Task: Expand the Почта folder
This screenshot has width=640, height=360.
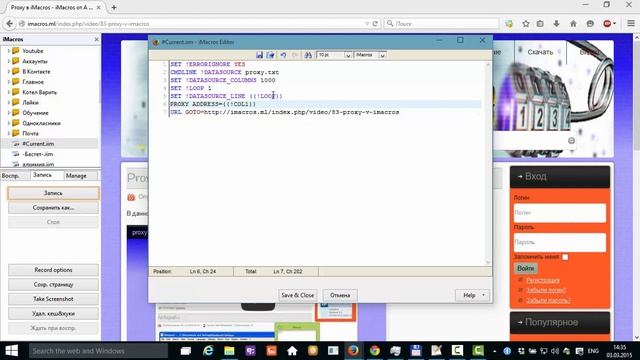Action: click(x=9, y=133)
